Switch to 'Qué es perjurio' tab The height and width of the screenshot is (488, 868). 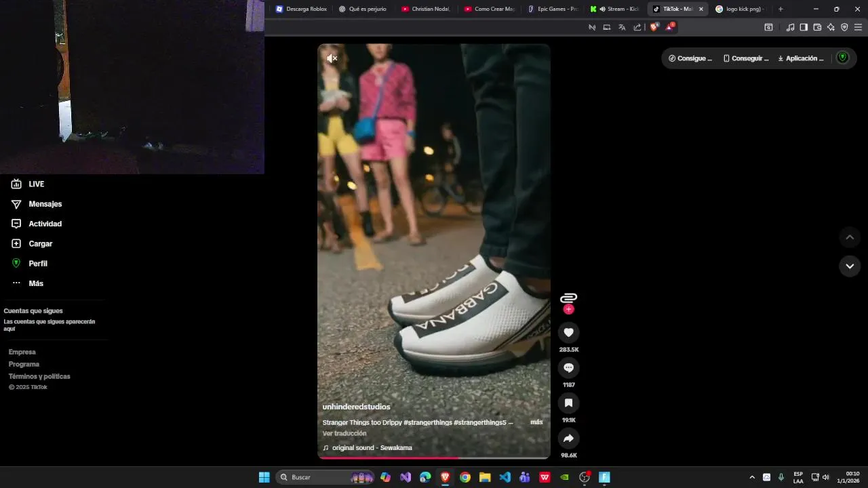point(363,9)
